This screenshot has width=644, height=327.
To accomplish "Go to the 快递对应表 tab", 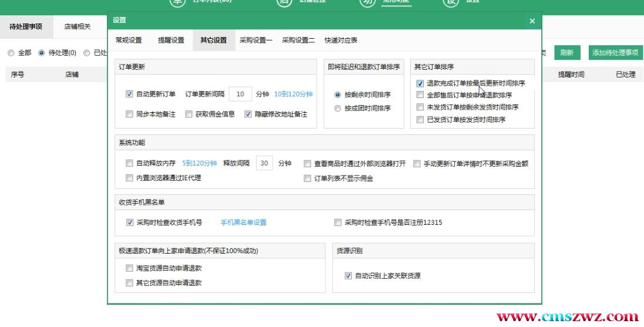I will 341,41.
